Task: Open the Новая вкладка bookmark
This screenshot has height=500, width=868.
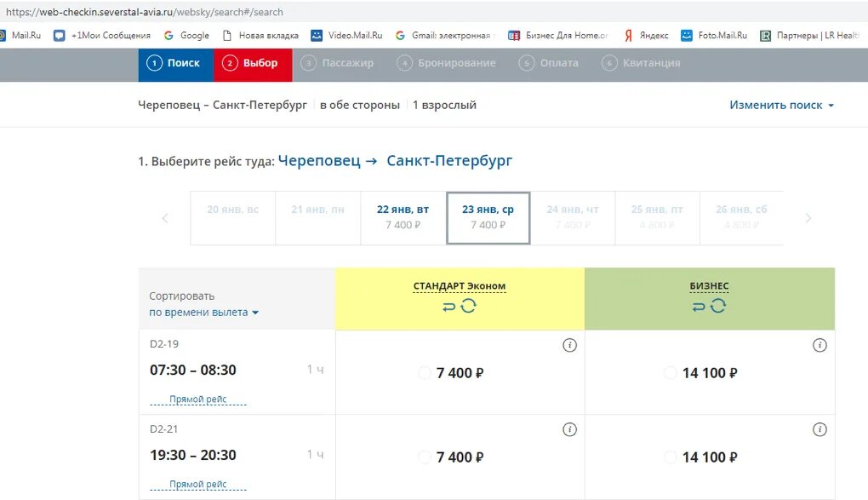Action: coord(260,36)
